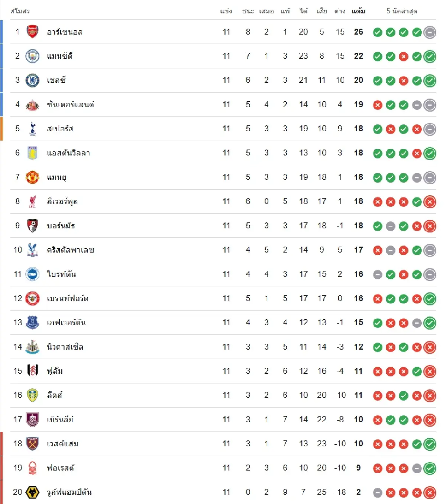Click Arsenal's most recent match draw indicator
The image size is (446, 504).
pyautogui.click(x=430, y=32)
